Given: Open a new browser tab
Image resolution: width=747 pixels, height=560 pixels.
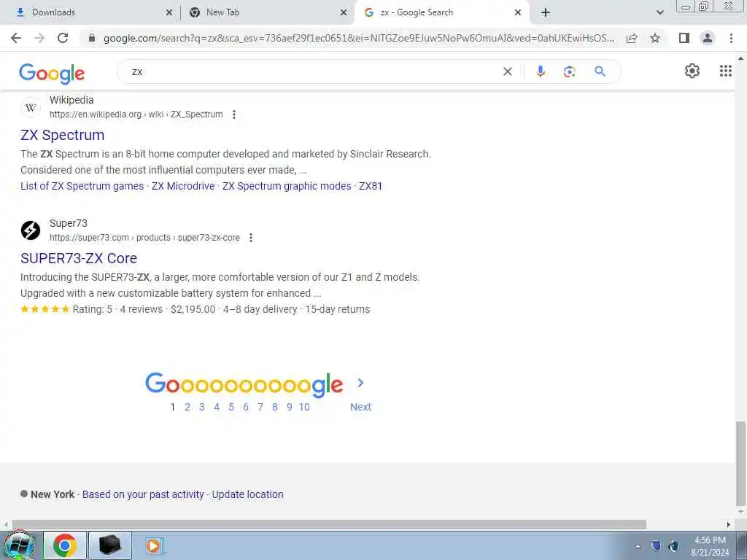Looking at the screenshot, I should [x=546, y=12].
